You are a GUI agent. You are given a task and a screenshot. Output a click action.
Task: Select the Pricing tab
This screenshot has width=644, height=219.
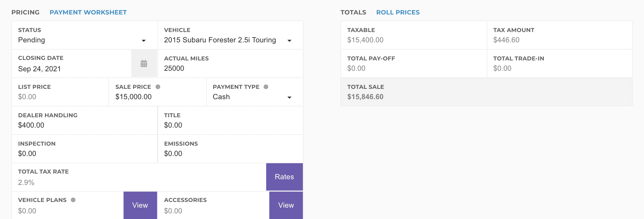click(25, 12)
